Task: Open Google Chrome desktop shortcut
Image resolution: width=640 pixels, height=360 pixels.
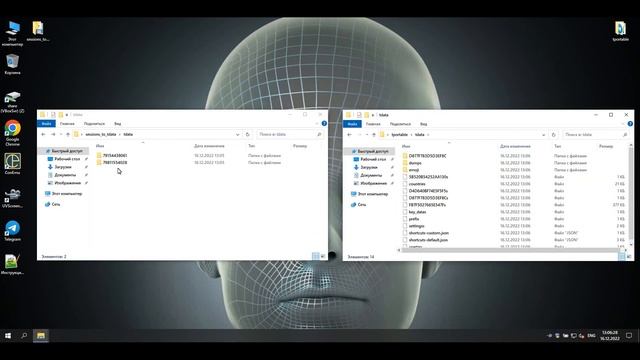Action: (12, 132)
